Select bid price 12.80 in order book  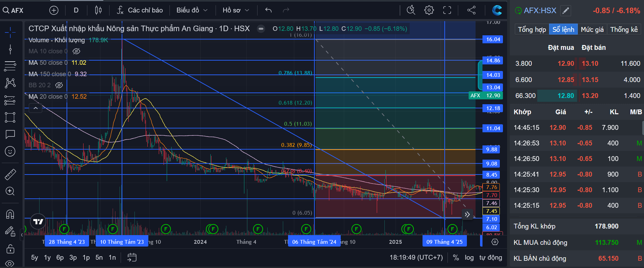point(566,96)
